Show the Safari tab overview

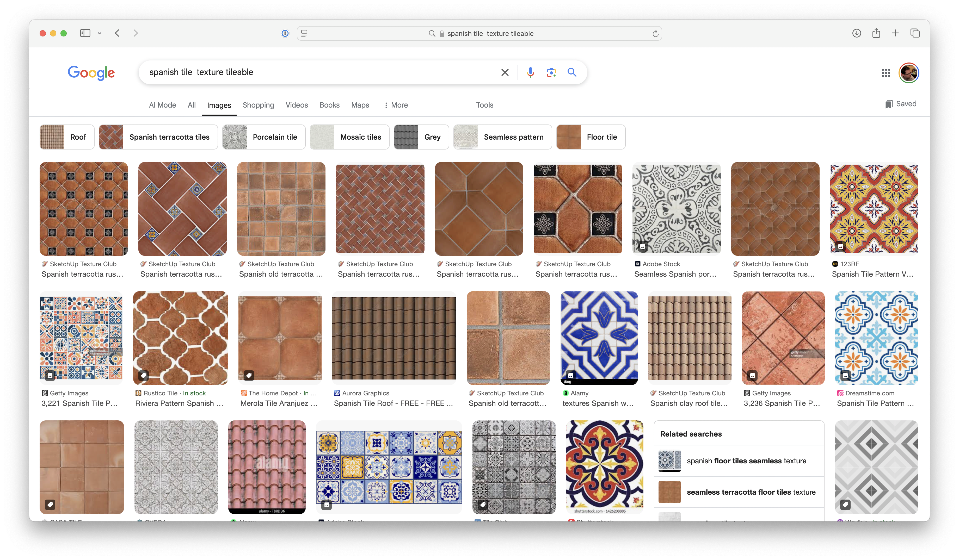(915, 33)
